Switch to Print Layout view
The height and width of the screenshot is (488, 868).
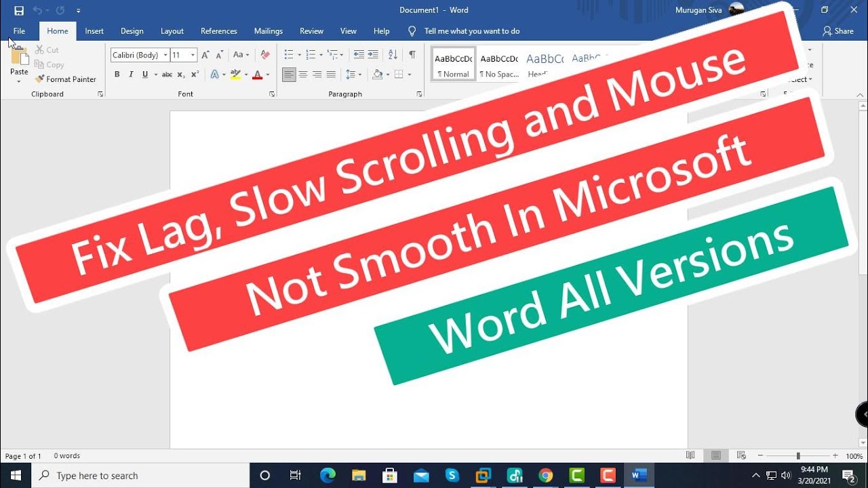(x=715, y=456)
